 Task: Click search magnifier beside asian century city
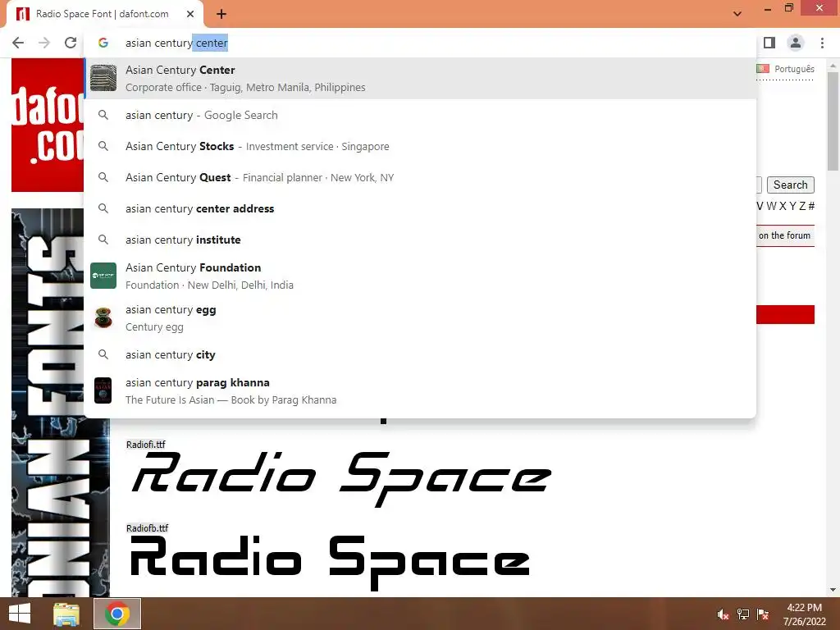point(103,354)
